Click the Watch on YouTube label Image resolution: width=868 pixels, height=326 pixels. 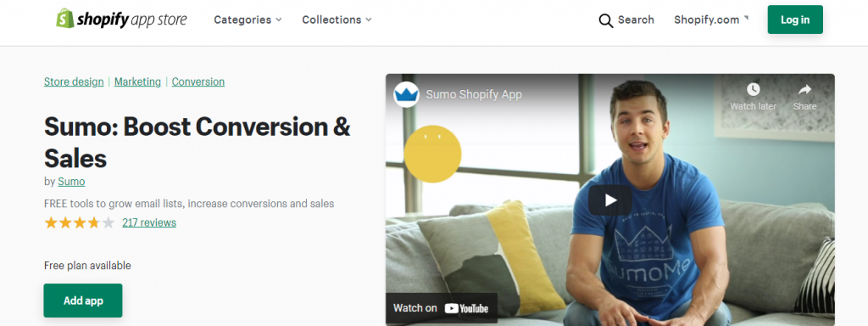[x=441, y=308]
